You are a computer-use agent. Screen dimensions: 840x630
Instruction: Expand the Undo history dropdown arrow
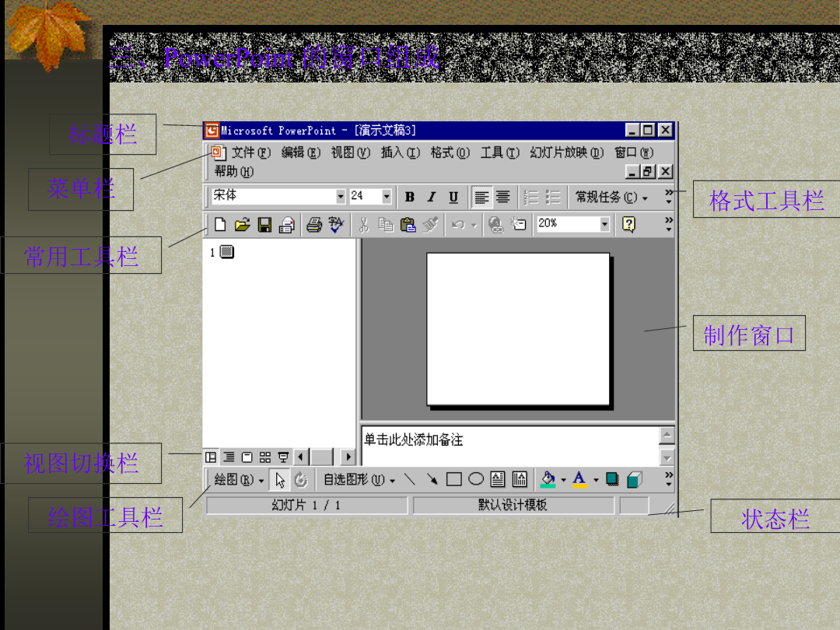[474, 225]
